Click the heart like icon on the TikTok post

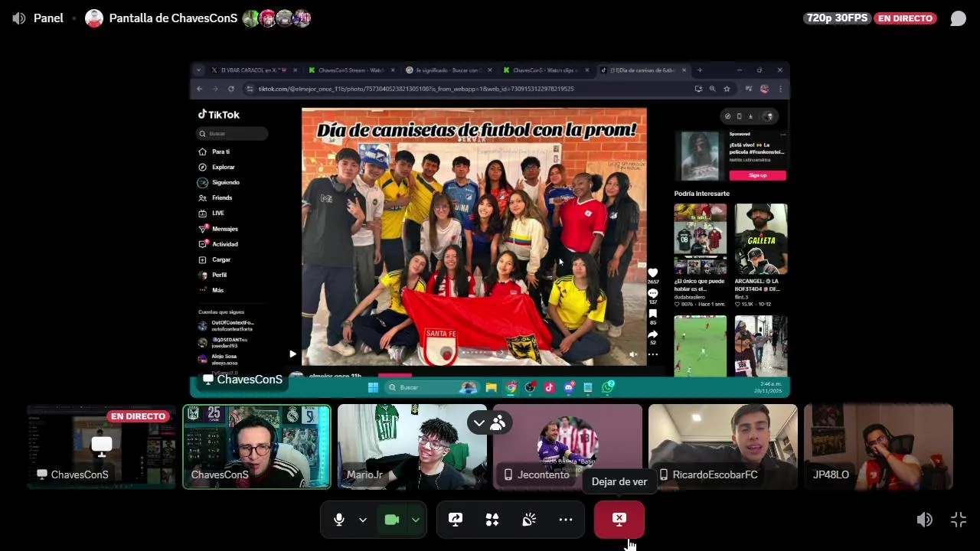coord(652,273)
